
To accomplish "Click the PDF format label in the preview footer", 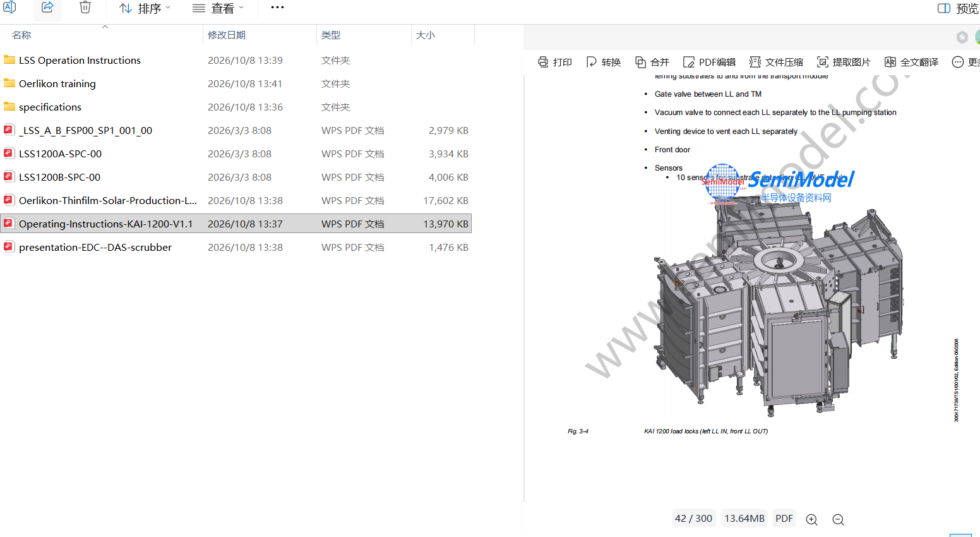I will (784, 519).
